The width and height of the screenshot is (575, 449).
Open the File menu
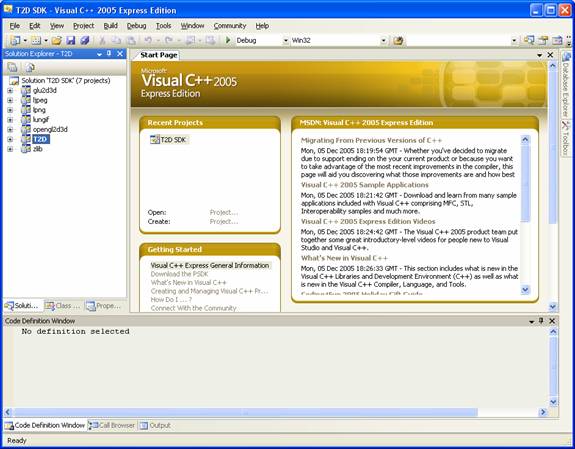pyautogui.click(x=15, y=26)
